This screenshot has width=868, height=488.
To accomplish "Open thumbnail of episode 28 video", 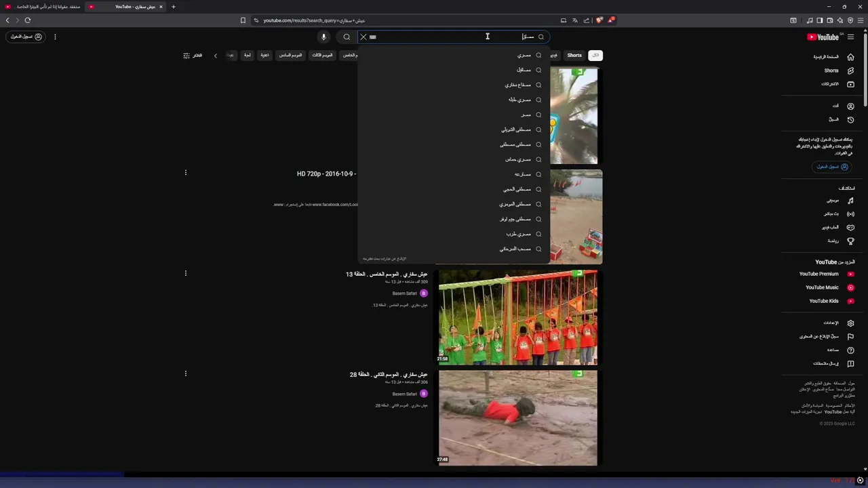I will (x=518, y=418).
